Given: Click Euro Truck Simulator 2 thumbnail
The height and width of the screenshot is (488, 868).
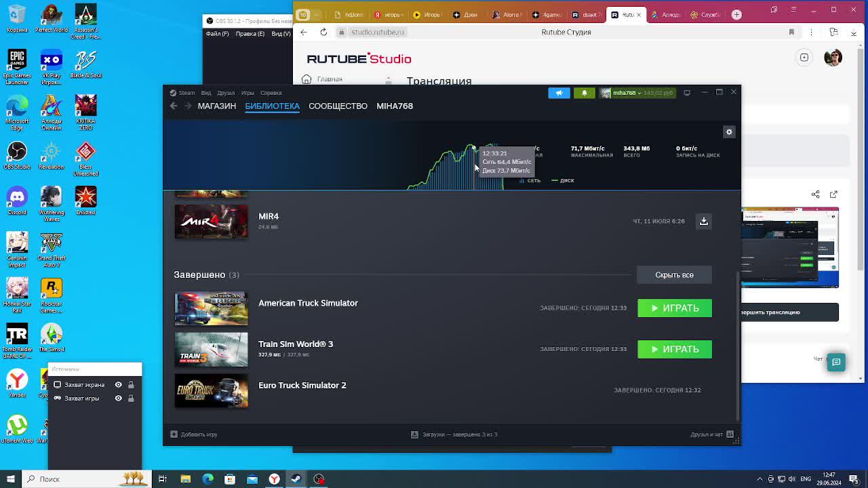Looking at the screenshot, I should tap(211, 390).
